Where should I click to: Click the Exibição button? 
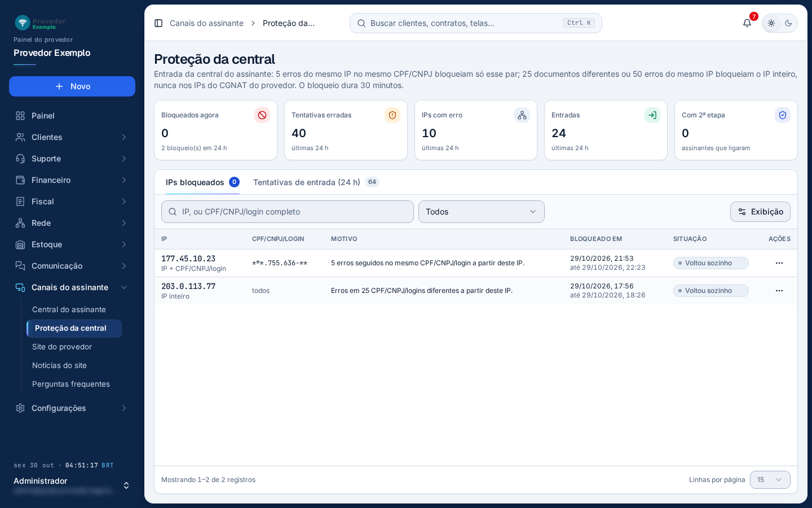pyautogui.click(x=760, y=212)
